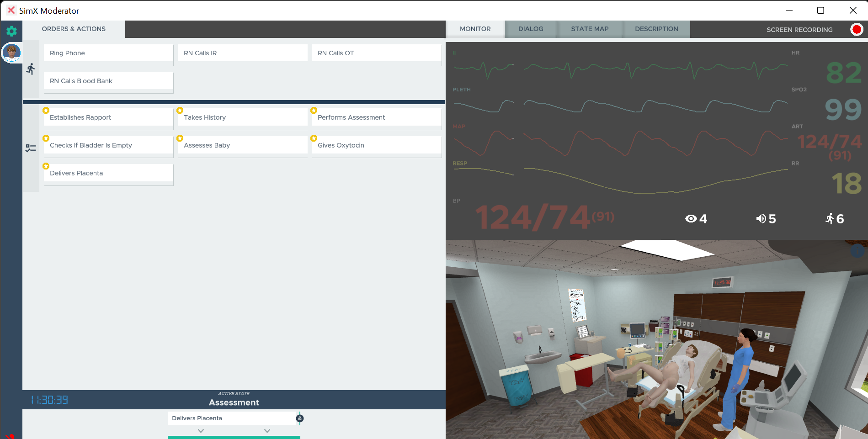868x439 pixels.
Task: Expand the right chevron under Delivers Placenta
Action: point(267,431)
